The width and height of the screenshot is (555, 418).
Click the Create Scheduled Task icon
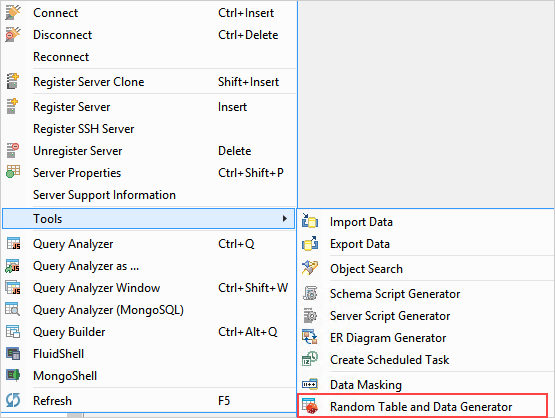(310, 359)
